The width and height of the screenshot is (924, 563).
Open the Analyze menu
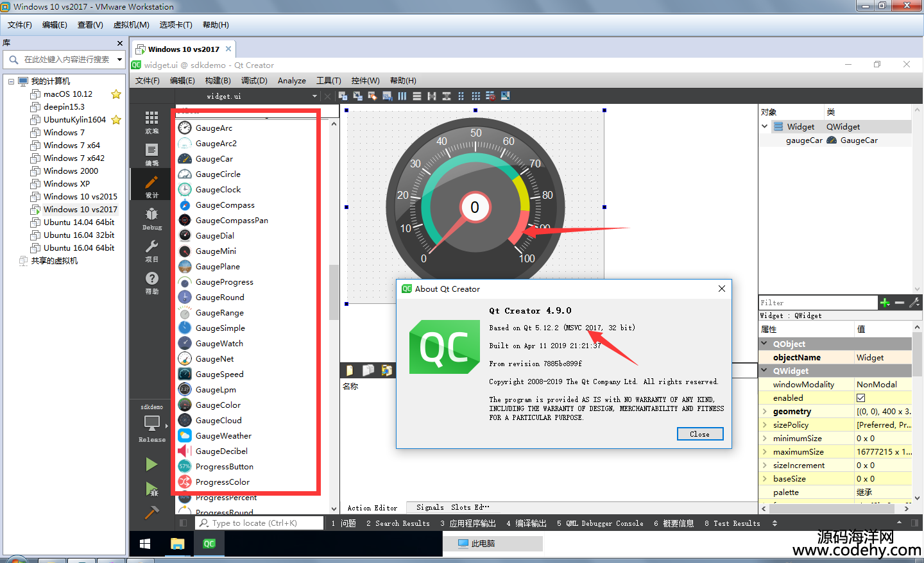tap(292, 81)
